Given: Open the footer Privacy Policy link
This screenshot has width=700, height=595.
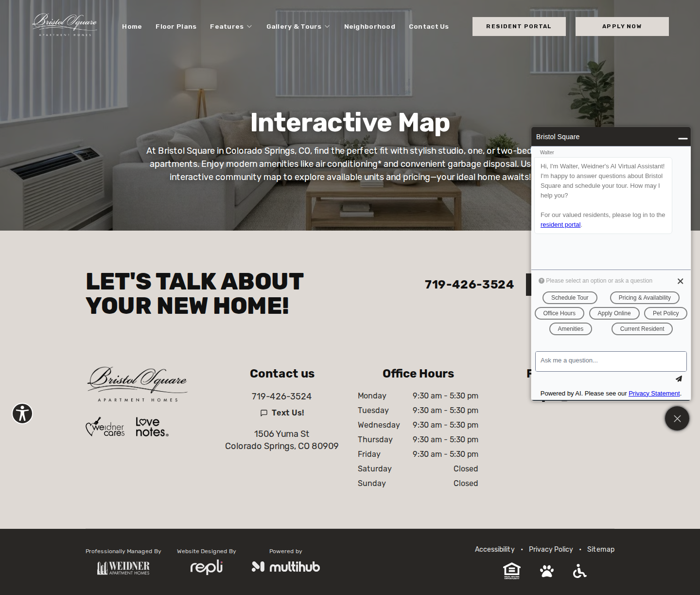Looking at the screenshot, I should pyautogui.click(x=551, y=549).
